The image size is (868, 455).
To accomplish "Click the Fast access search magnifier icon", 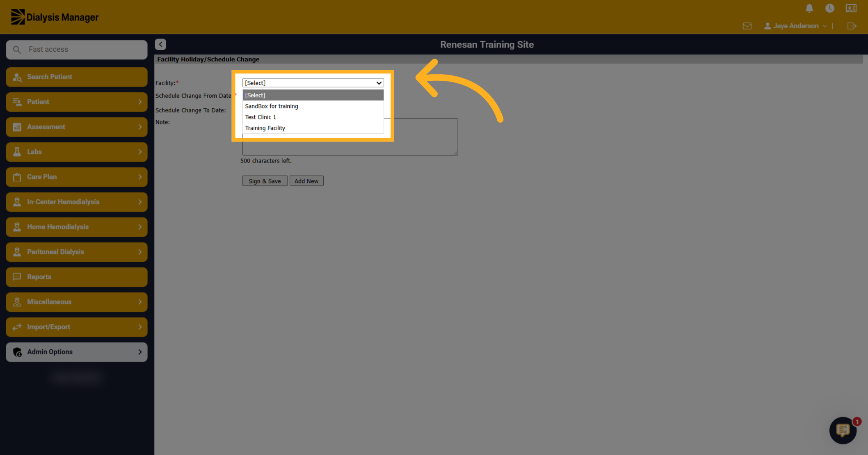I will (17, 49).
